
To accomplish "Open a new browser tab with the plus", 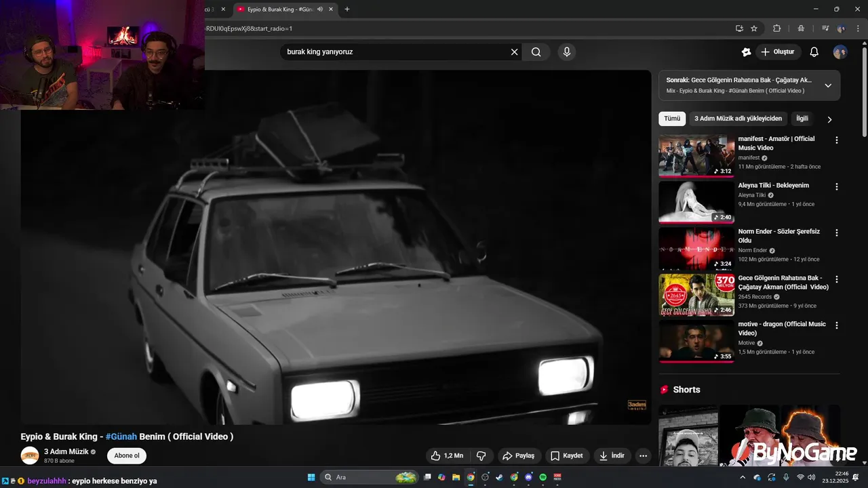I will [347, 9].
